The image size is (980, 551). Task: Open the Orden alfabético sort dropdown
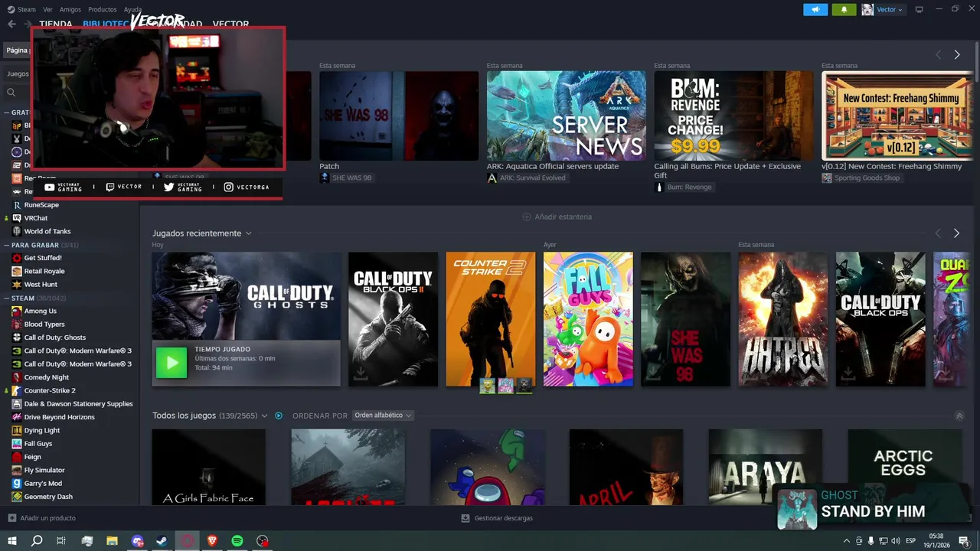[x=384, y=416]
